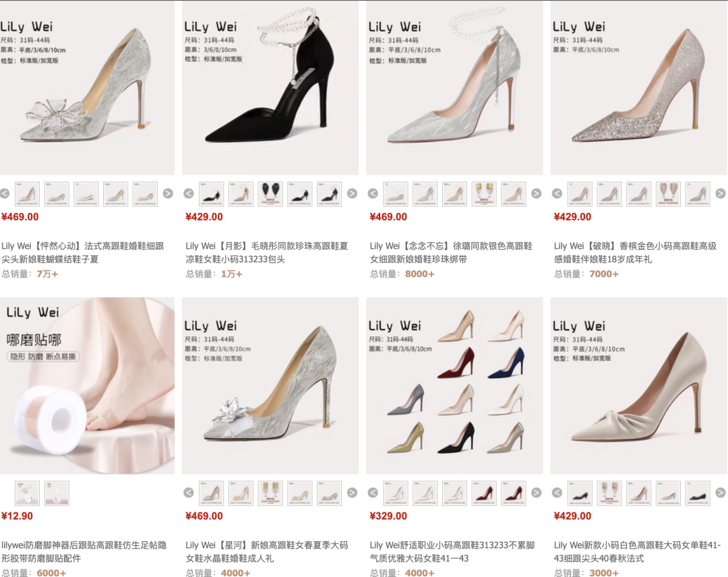Open the silver bow heel main product image
This screenshot has height=577, width=728.
click(87, 88)
